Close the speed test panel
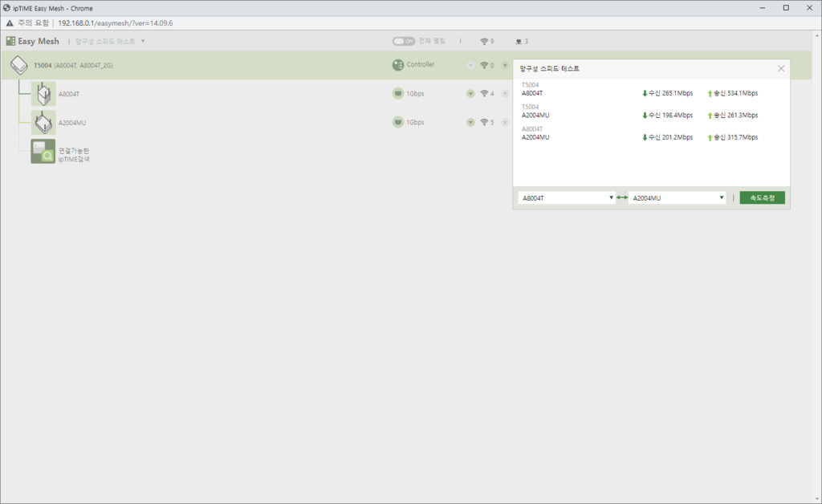Screen dimensions: 822x504 tap(781, 69)
